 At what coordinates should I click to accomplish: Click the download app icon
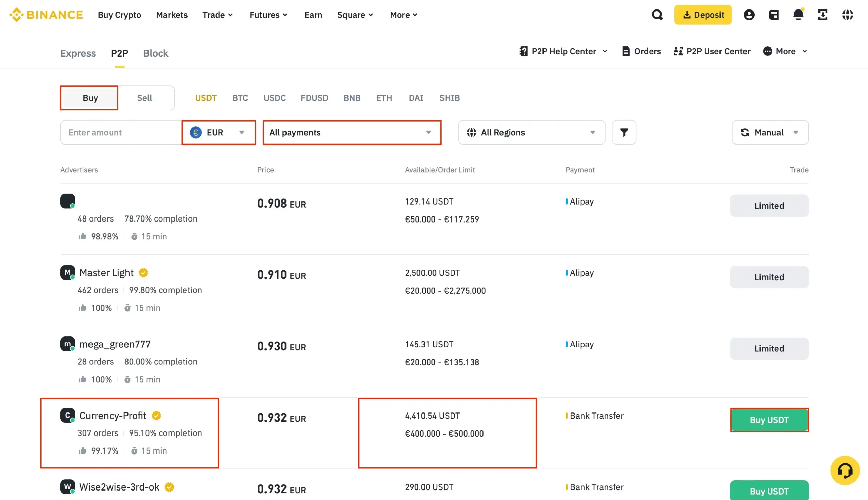(x=823, y=15)
